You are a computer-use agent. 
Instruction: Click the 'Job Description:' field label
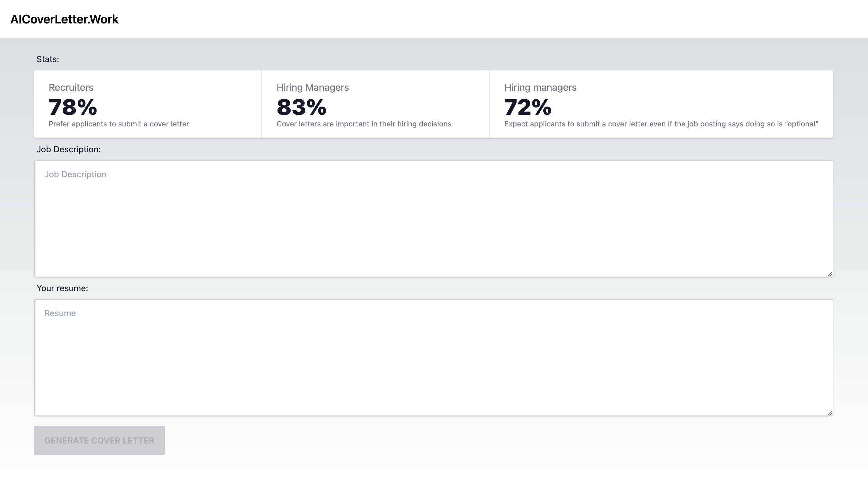(69, 149)
